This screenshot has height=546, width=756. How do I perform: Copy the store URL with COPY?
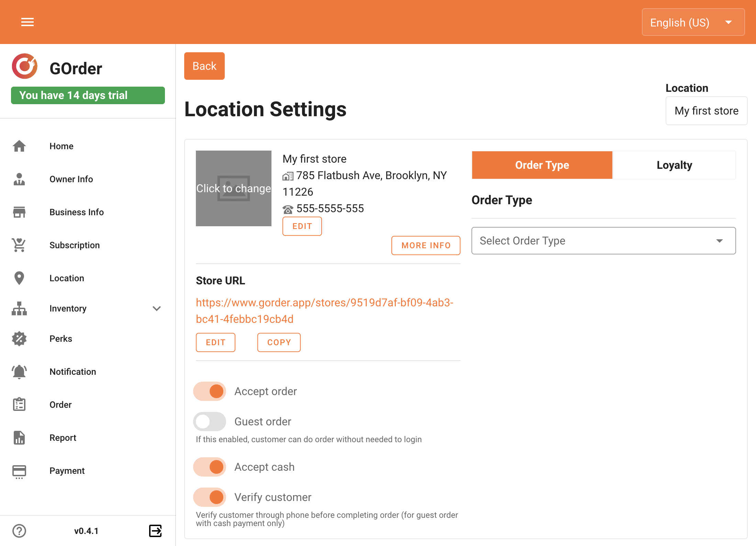[279, 342]
